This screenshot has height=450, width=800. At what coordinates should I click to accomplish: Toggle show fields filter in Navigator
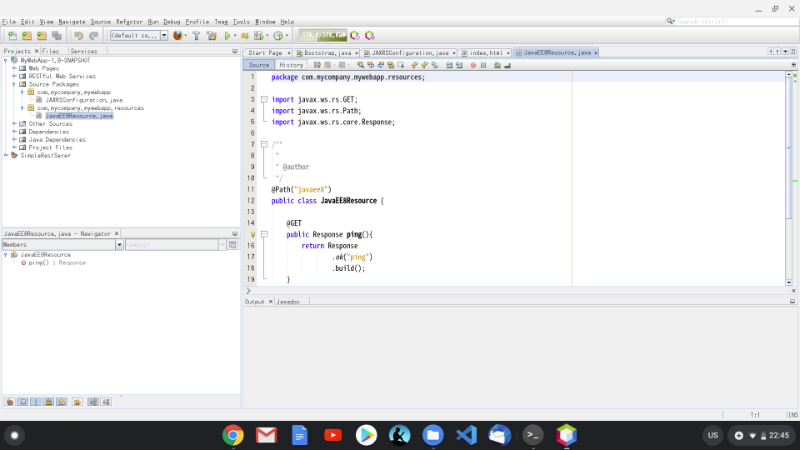tap(21, 401)
